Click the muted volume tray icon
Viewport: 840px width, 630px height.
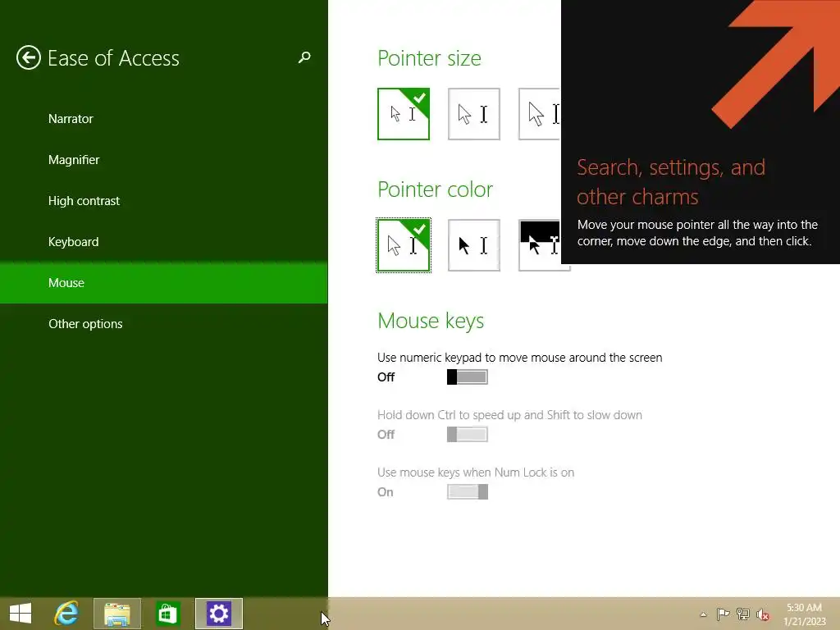763,614
